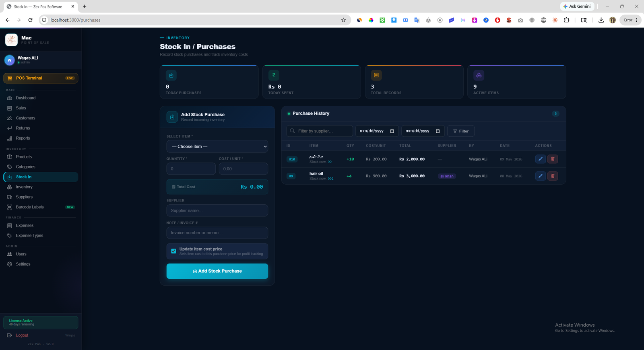644x350 pixels.
Task: Expand the Choose item dropdown
Action: tap(217, 146)
